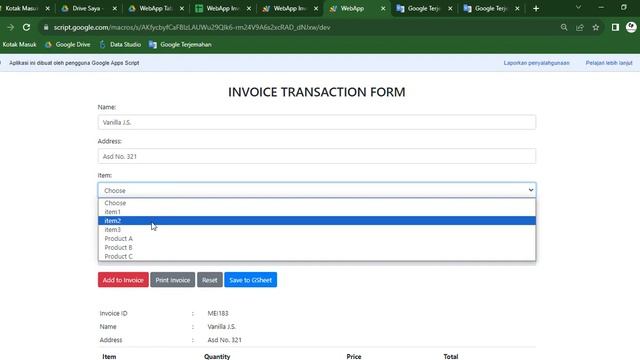Viewport: 640px width, 360px height.
Task: Click the forward navigation arrow
Action: pyautogui.click(x=10, y=27)
